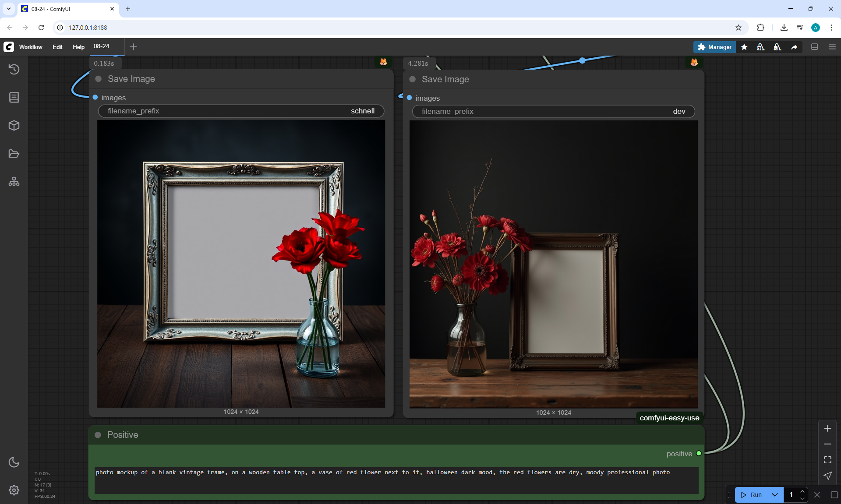Click the positive prompt text field
Screen dimensions: 841x504
396,480
